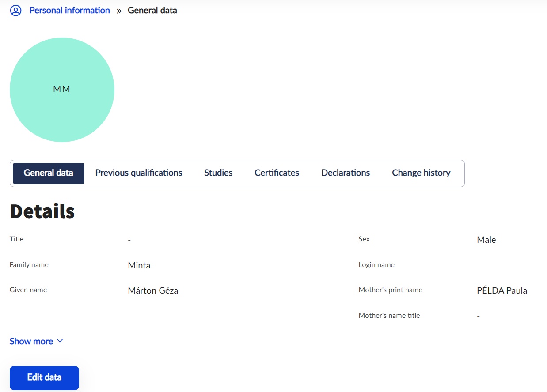Open the Declarations tab
The width and height of the screenshot is (547, 392).
click(x=346, y=173)
